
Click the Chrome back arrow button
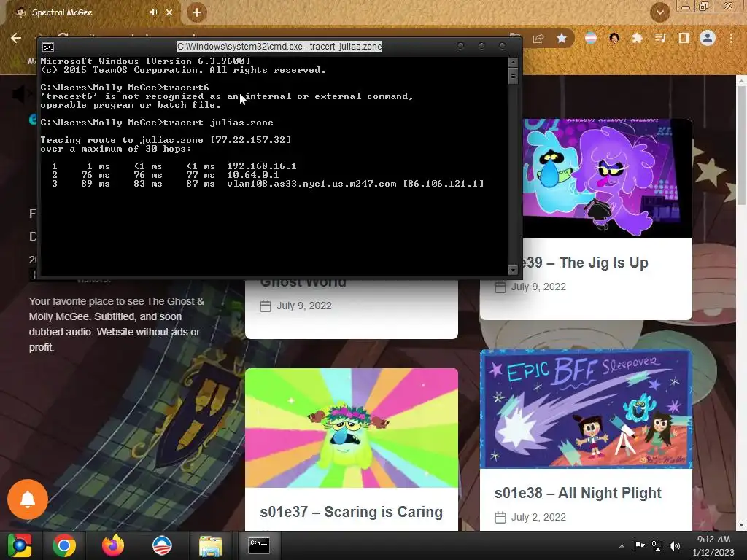[x=16, y=38]
